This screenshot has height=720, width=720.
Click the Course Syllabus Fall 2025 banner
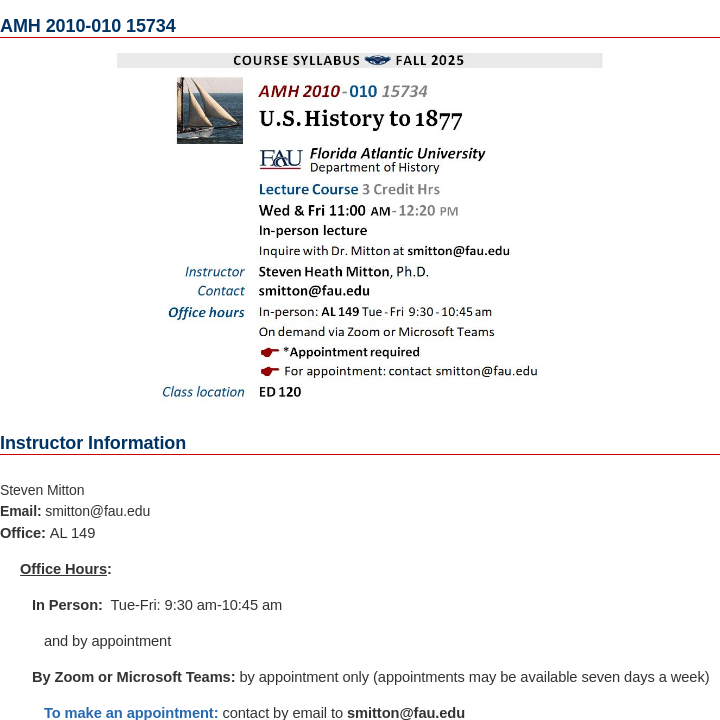click(360, 60)
